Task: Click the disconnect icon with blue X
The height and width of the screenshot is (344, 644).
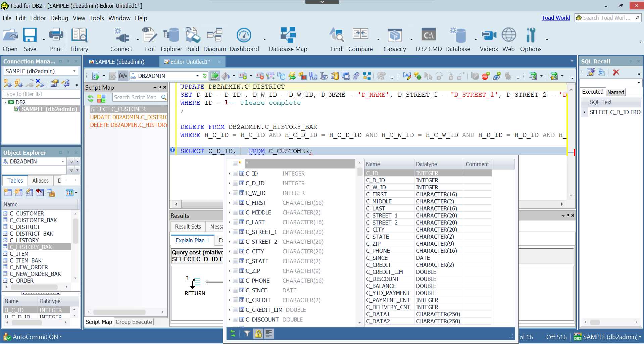Action: tap(40, 83)
